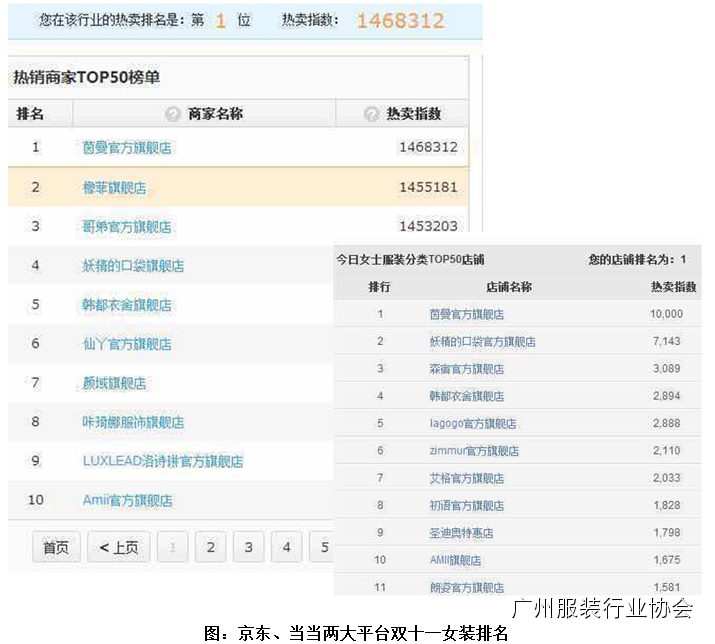Click the orange 1468312 index at top

(x=400, y=21)
